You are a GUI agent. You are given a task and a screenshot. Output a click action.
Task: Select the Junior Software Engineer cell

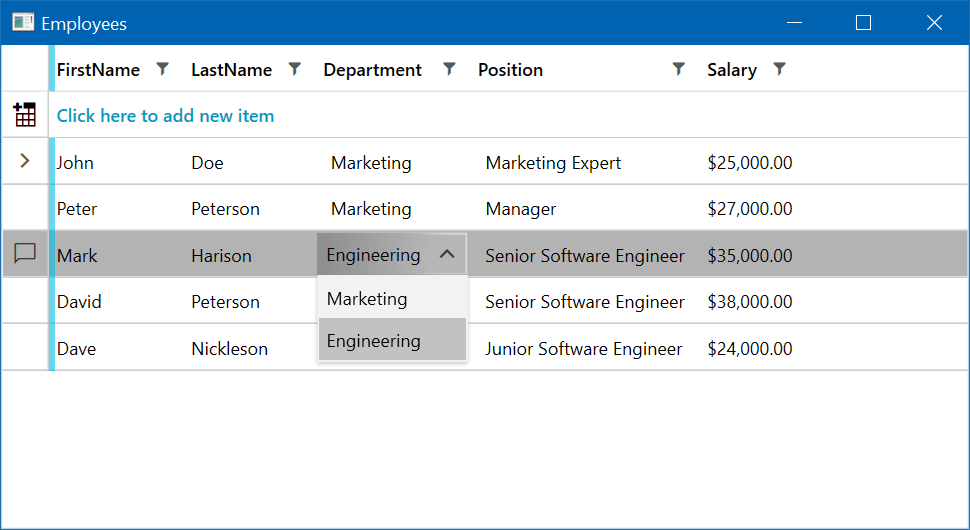(x=586, y=348)
